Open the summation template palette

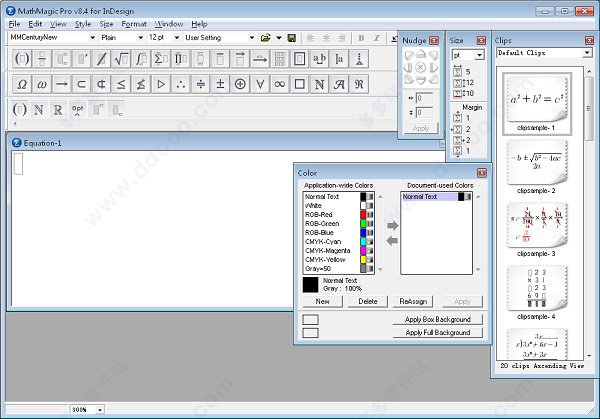coord(161,59)
